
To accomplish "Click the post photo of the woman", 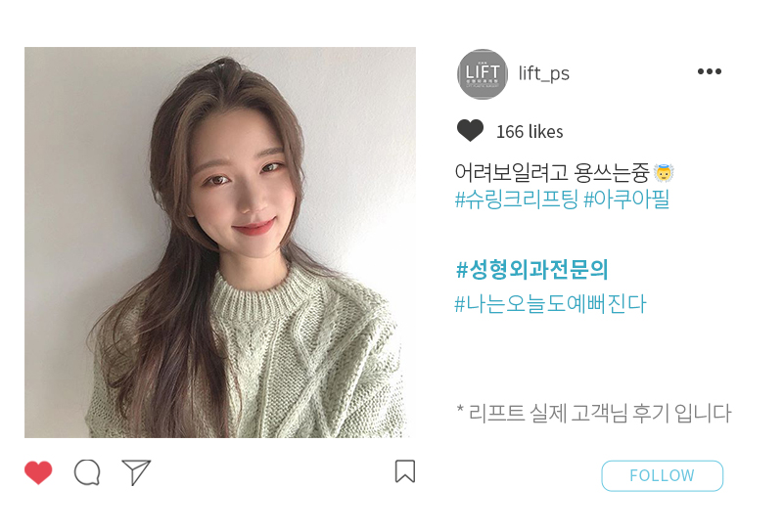I will pos(220,243).
